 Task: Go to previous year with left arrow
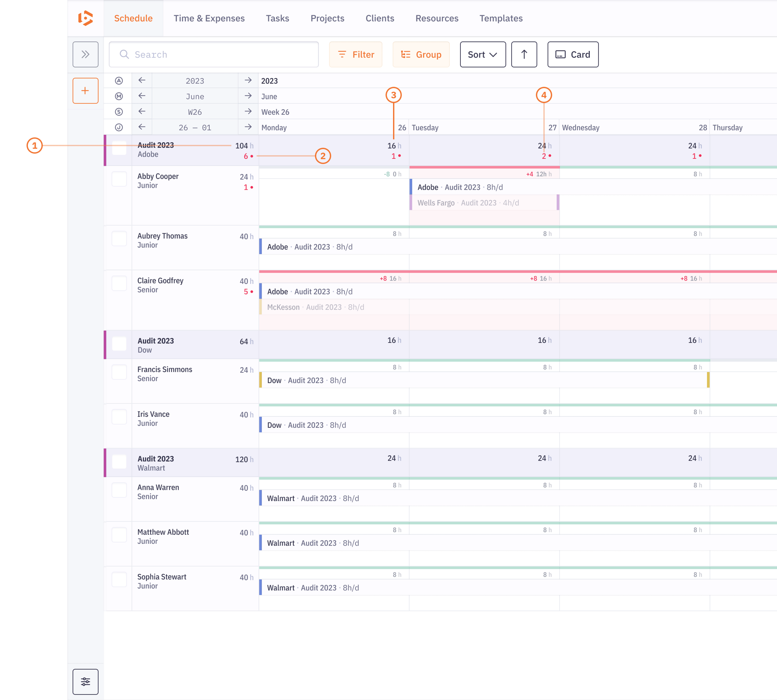[142, 80]
